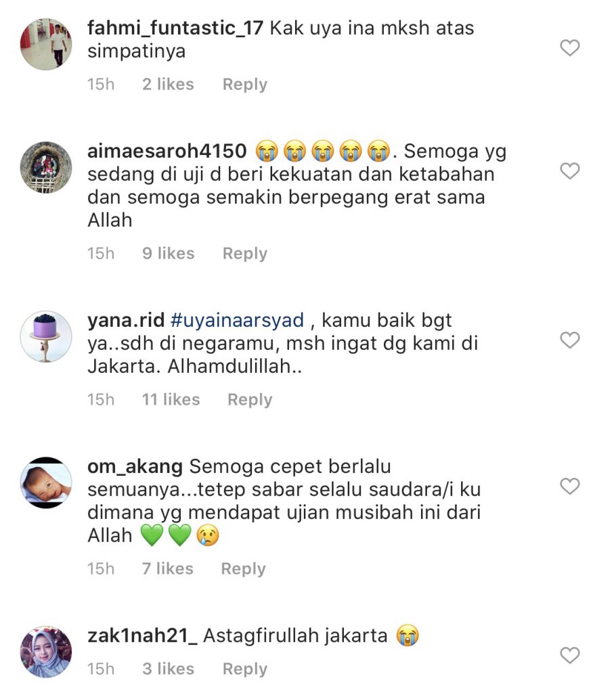Open zak1nah21_'s profile avatar
This screenshot has height=693, width=616.
[46, 652]
